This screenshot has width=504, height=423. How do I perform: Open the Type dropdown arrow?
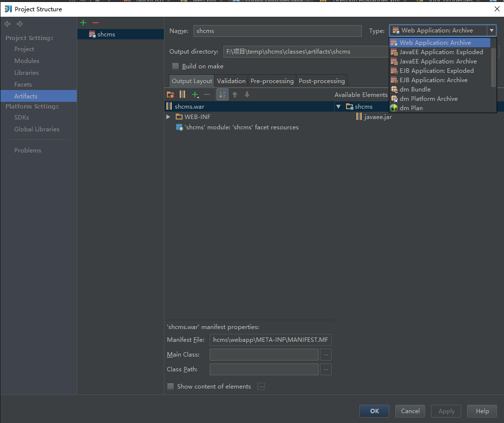point(492,30)
